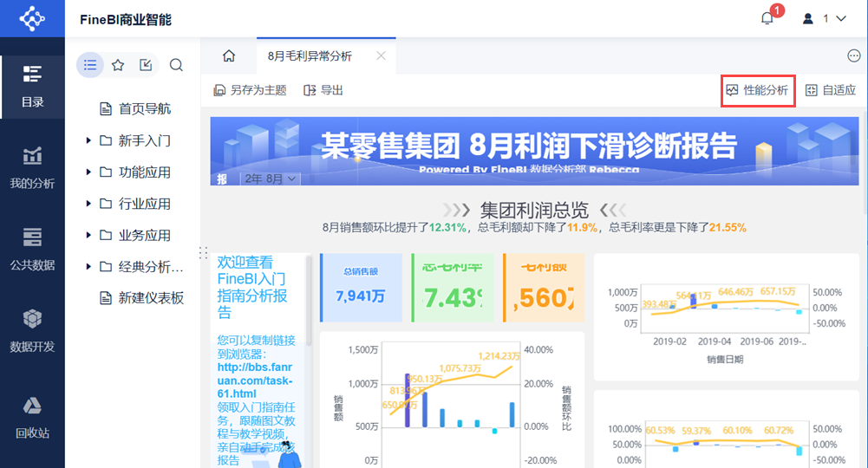Open the 年月 date filter dropdown

click(x=271, y=179)
